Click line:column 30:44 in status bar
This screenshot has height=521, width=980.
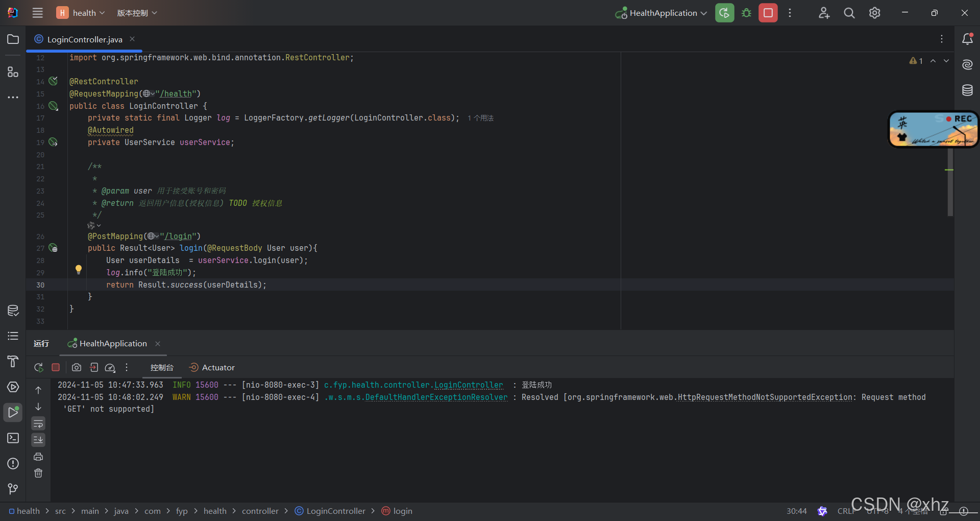click(x=797, y=511)
